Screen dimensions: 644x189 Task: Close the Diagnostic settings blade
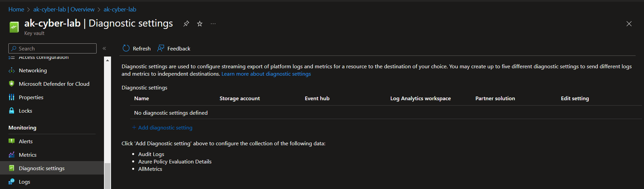pos(629,24)
